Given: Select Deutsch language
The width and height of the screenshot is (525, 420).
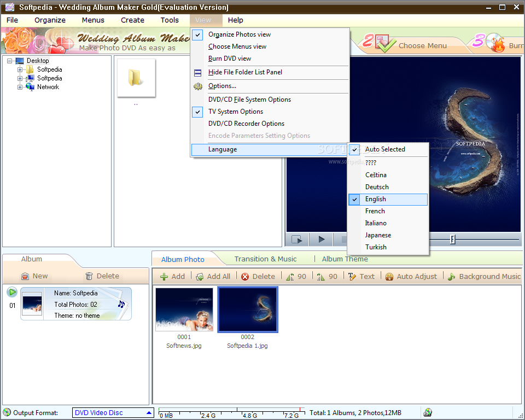Looking at the screenshot, I should (388, 187).
